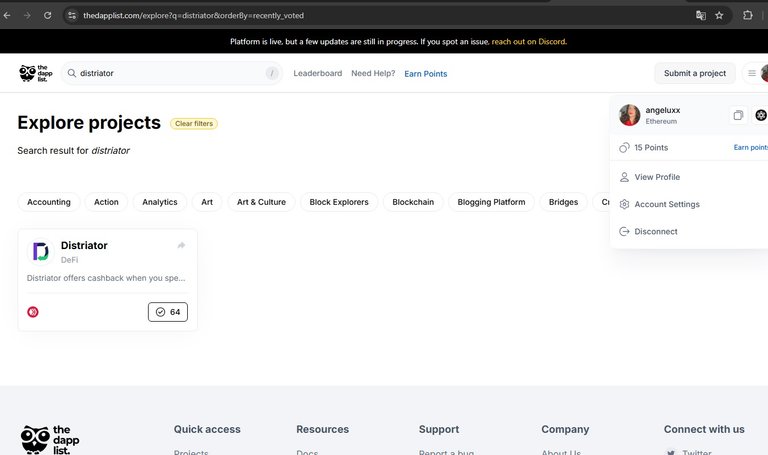Toggle the hamburger account menu icon

pyautogui.click(x=752, y=73)
